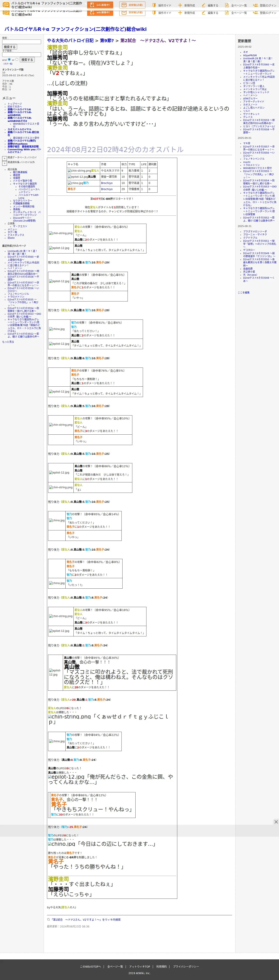
Task: Open 代理編集依頼板 link
Action: point(21,204)
